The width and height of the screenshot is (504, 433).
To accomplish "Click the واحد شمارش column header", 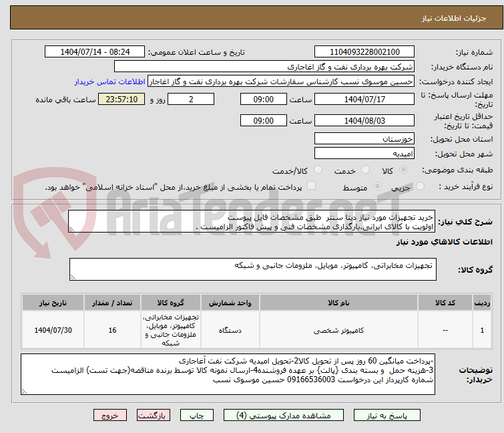I will tap(230, 303).
